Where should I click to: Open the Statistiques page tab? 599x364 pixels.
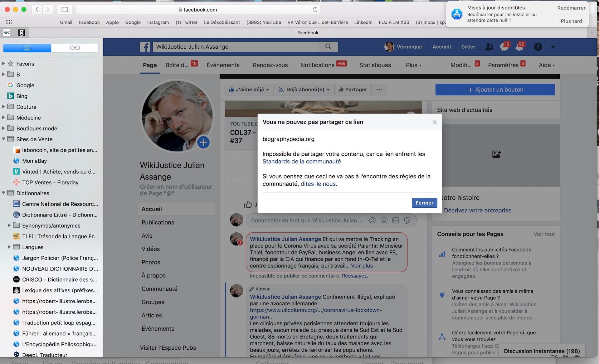[375, 65]
